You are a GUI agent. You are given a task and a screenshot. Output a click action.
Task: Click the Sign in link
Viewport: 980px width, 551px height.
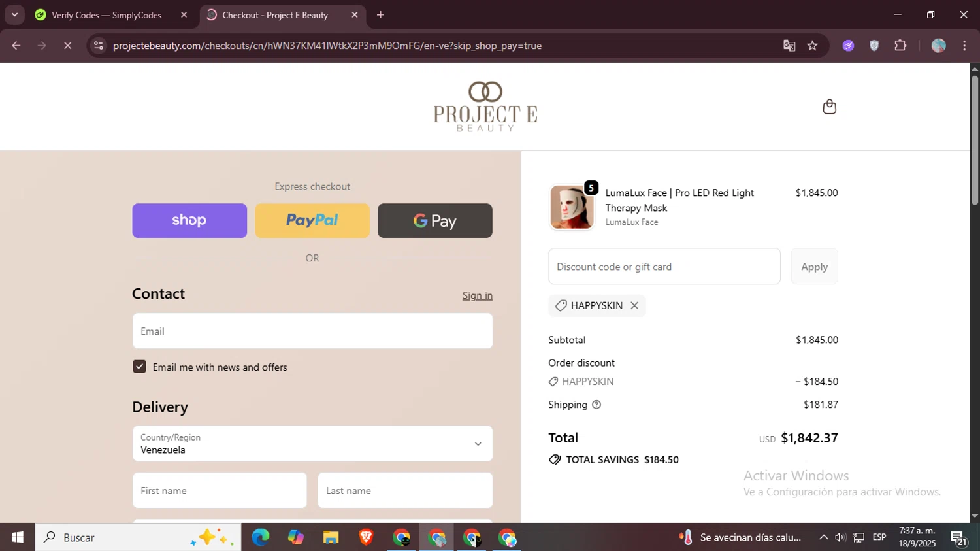coord(478,295)
